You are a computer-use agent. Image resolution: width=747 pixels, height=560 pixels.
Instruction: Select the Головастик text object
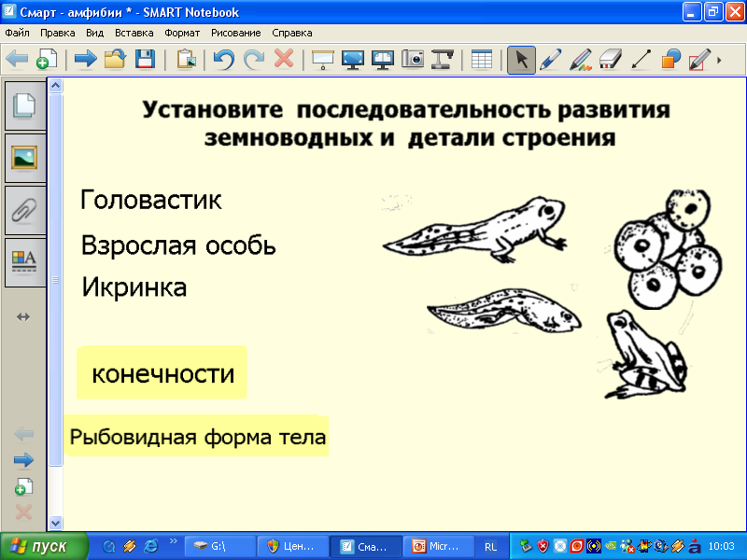(150, 200)
